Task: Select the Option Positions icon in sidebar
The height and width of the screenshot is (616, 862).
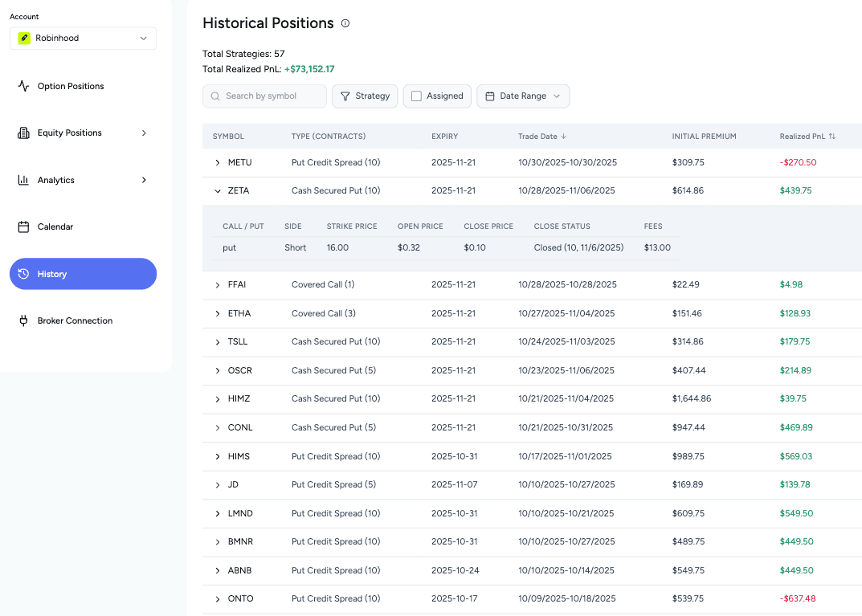Action: [x=25, y=86]
